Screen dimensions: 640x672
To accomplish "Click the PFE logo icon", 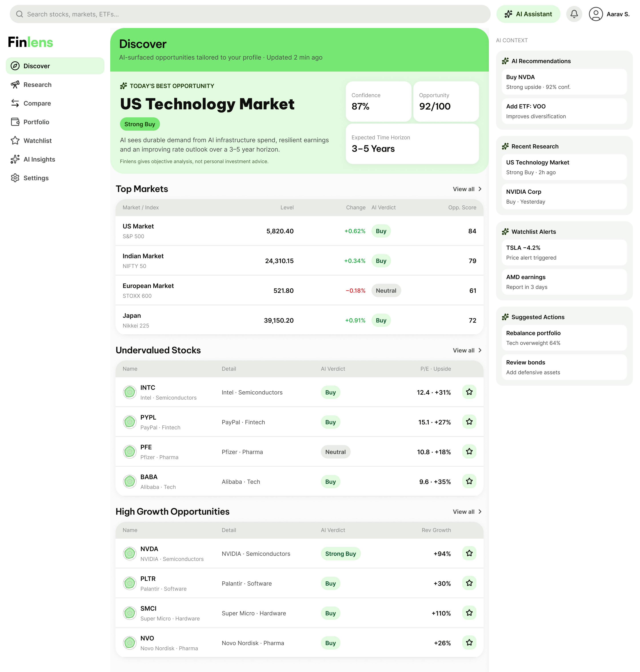I will click(130, 452).
